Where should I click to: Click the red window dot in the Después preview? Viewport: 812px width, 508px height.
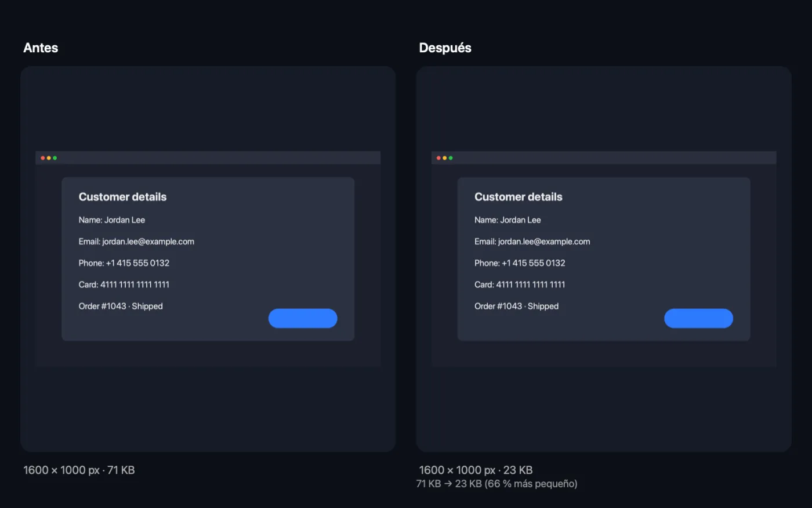(438, 158)
